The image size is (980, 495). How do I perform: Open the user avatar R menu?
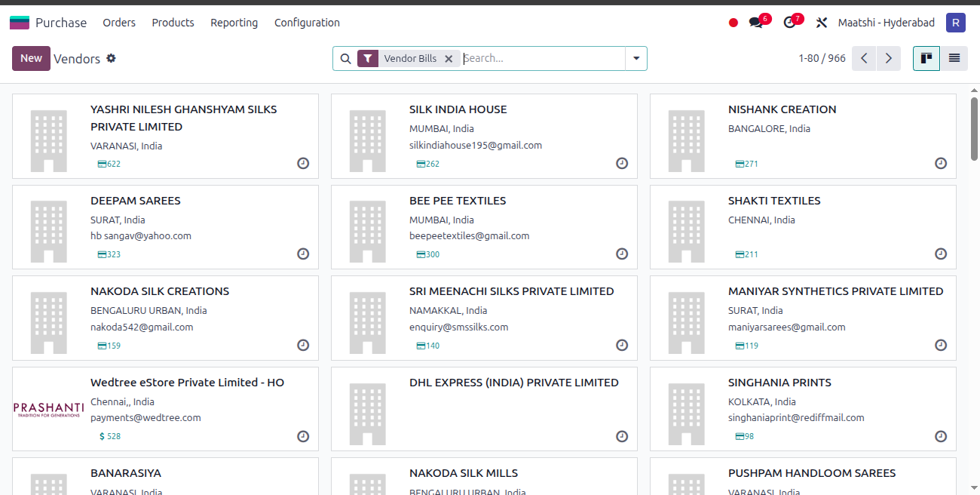pos(956,23)
